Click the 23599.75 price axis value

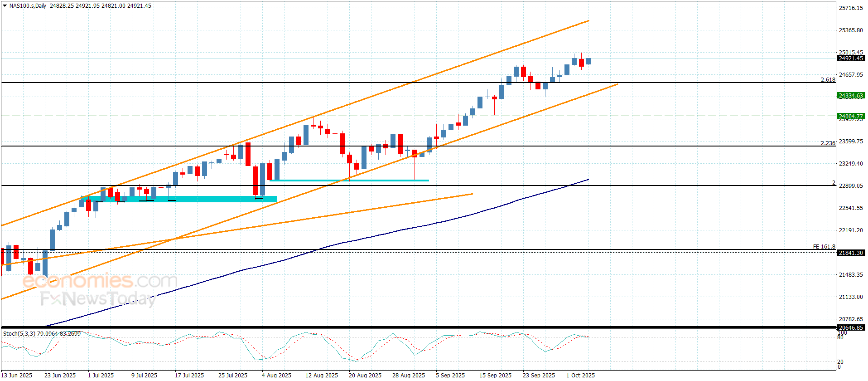(851, 142)
